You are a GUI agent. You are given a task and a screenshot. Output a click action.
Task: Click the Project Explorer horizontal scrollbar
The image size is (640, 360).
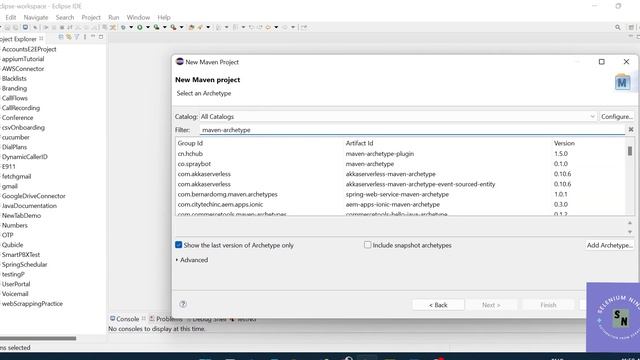tap(38, 338)
